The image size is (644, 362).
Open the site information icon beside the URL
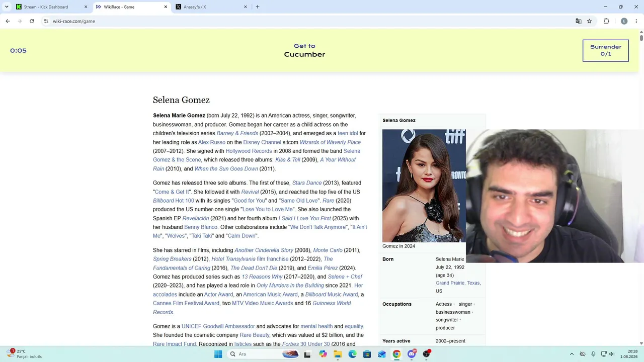point(46,21)
